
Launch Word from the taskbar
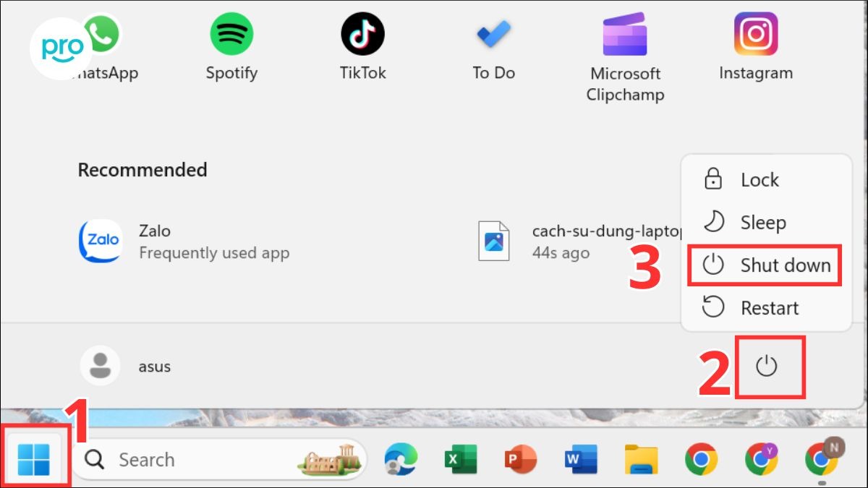pos(581,459)
